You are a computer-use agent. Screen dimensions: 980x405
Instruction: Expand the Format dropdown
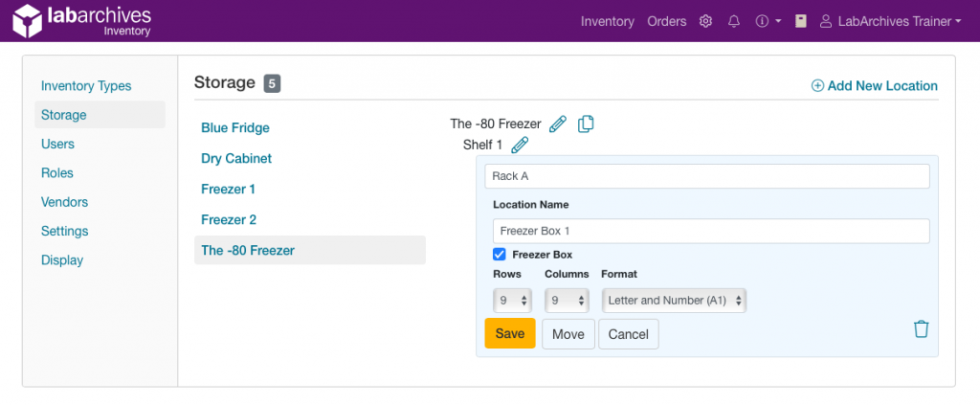coord(674,301)
